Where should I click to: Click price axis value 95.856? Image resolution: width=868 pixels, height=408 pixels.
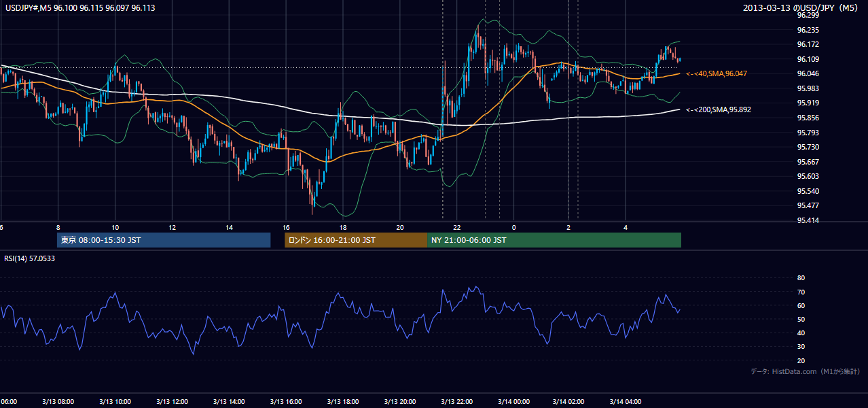click(808, 118)
